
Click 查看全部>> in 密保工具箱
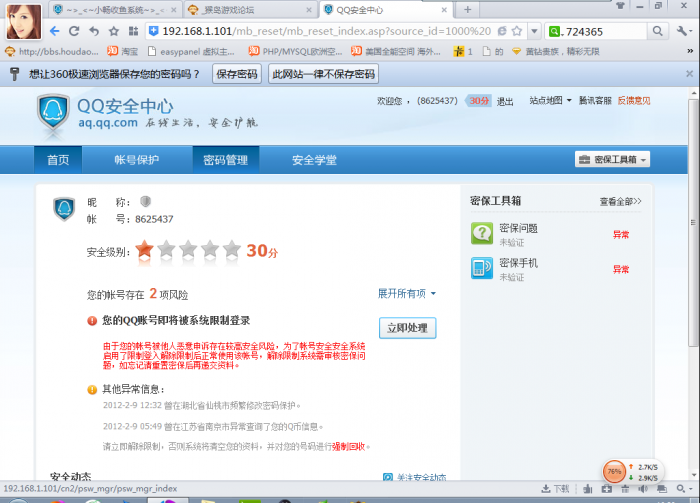(x=620, y=202)
